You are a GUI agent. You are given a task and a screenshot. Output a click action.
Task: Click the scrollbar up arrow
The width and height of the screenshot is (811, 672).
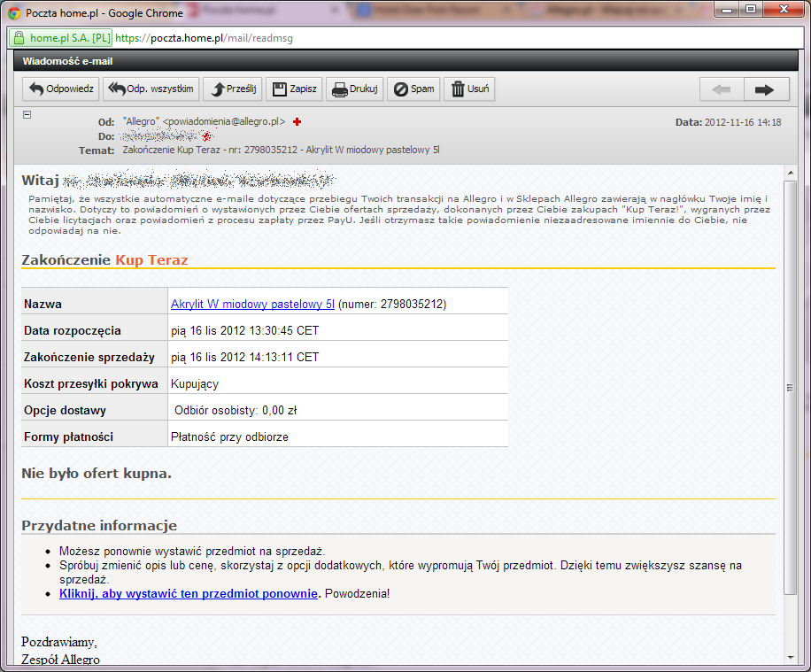tap(791, 173)
